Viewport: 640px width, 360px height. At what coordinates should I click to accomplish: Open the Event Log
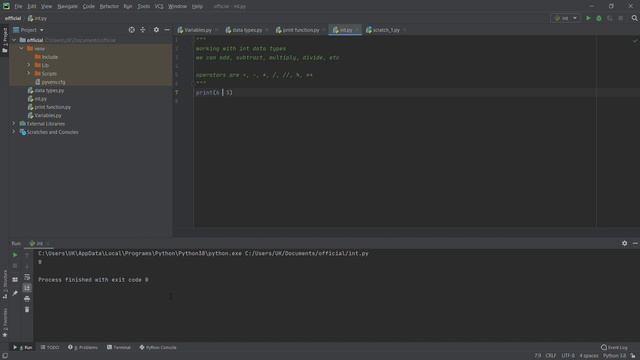point(614,347)
